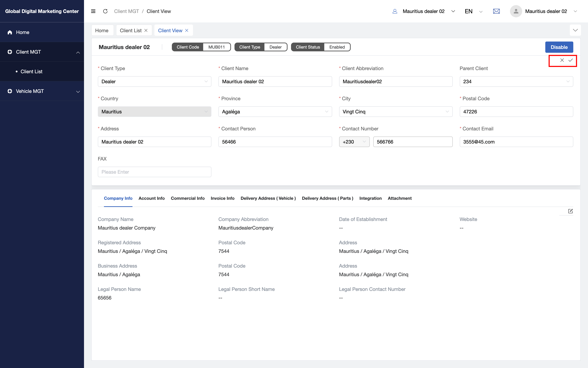The image size is (588, 368).
Task: Click the Vehicle MGT sidebar icon
Action: [10, 91]
